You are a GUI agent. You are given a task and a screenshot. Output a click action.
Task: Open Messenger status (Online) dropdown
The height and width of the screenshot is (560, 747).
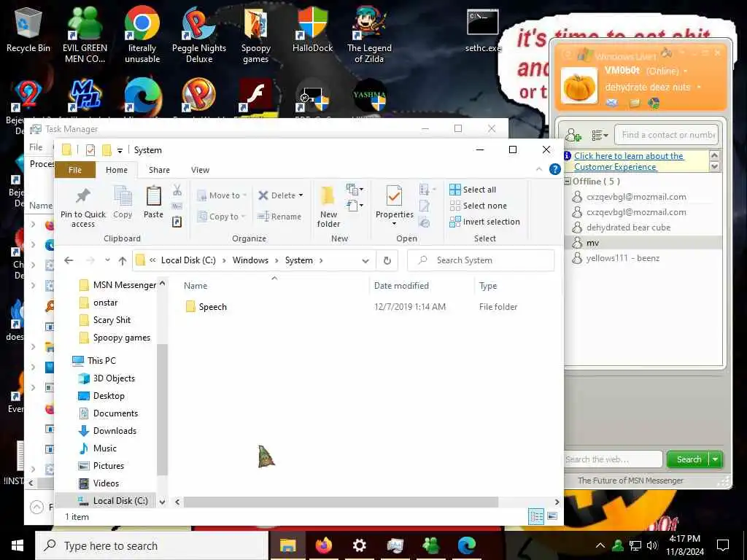(686, 71)
